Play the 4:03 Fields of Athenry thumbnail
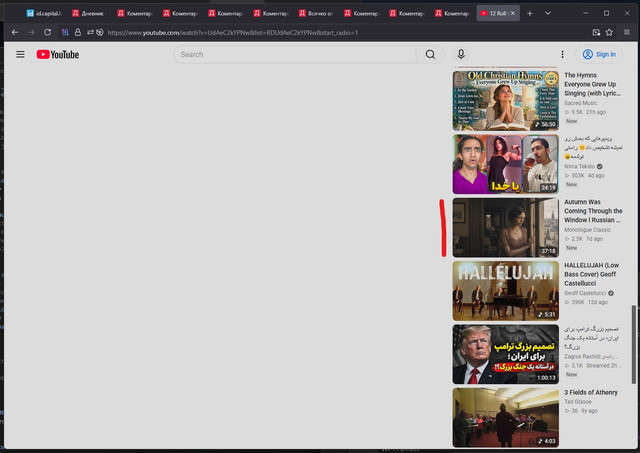The width and height of the screenshot is (640, 453). click(x=505, y=417)
